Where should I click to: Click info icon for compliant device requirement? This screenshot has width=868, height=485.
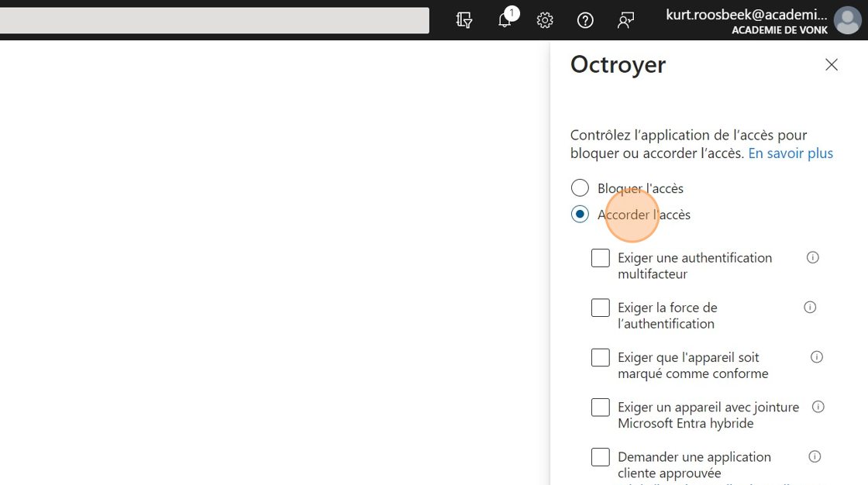coord(816,357)
